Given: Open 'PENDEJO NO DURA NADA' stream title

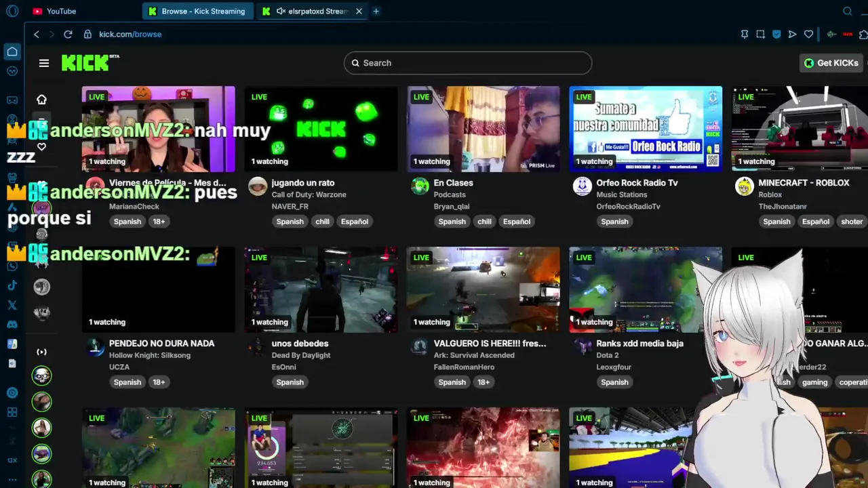Looking at the screenshot, I should [x=161, y=344].
